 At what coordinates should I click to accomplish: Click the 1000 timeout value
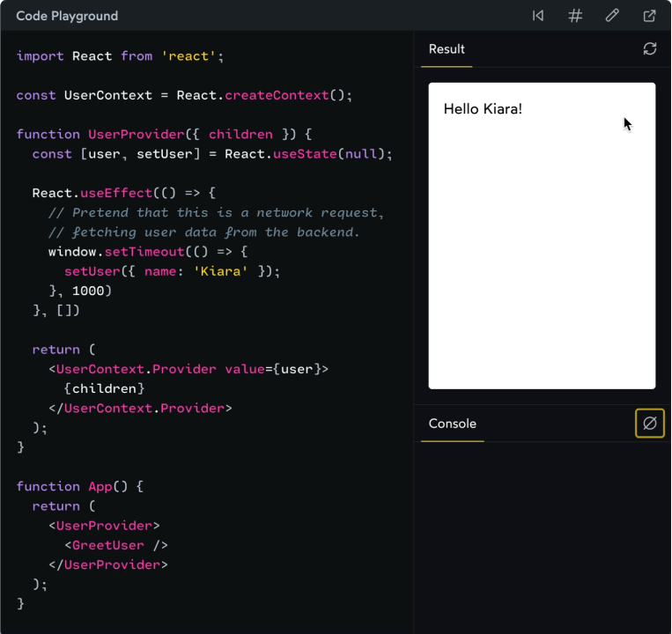pos(88,291)
